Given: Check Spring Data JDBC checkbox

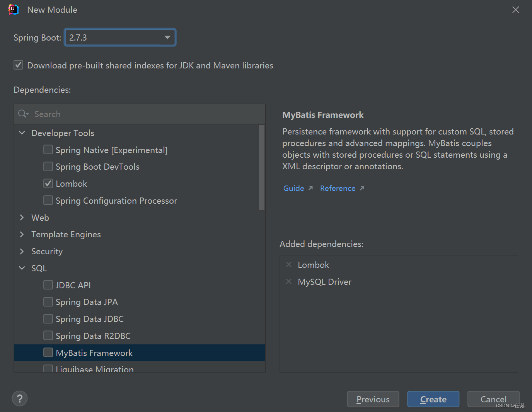Looking at the screenshot, I should [48, 319].
